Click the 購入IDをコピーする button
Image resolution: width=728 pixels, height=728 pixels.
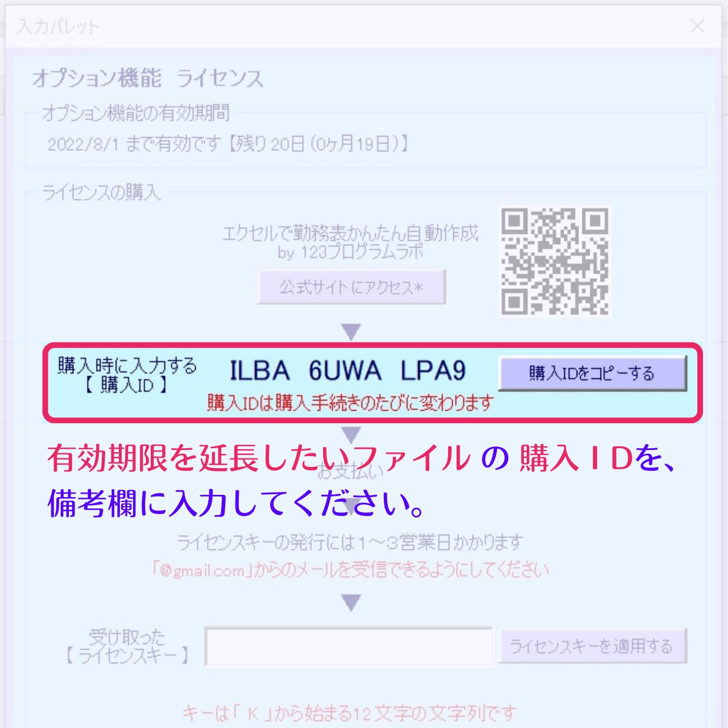(x=593, y=373)
